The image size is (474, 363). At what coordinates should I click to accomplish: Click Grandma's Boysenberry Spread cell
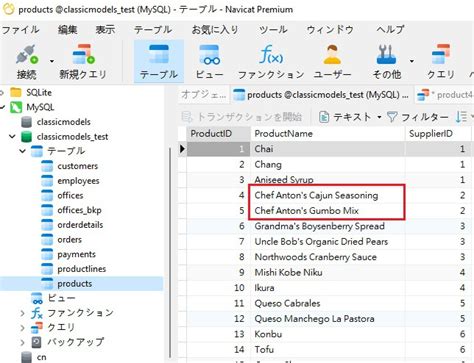(328, 226)
